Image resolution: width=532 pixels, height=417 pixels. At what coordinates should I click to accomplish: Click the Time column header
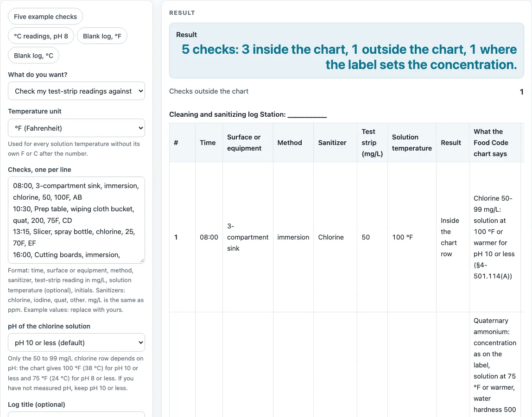click(x=209, y=143)
